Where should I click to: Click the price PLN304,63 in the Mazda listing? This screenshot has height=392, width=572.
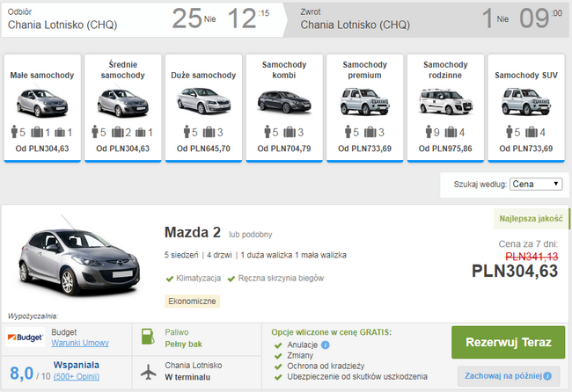[515, 271]
